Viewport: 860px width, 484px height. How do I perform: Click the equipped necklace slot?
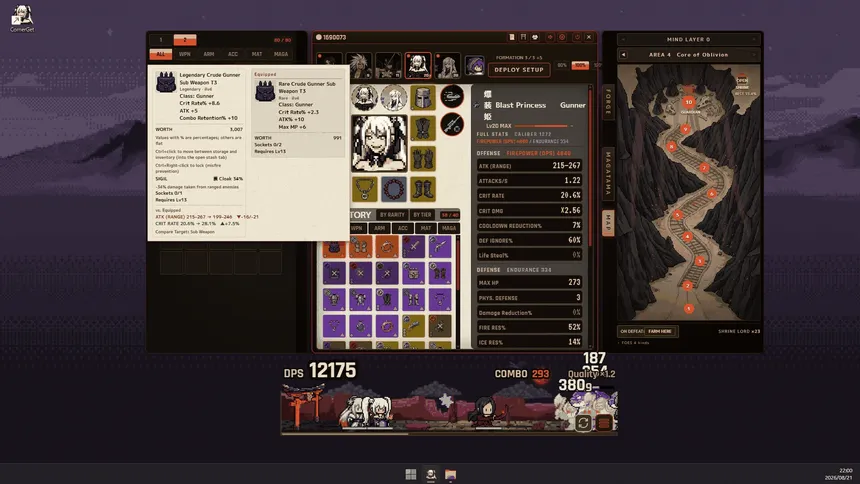pyautogui.click(x=364, y=189)
